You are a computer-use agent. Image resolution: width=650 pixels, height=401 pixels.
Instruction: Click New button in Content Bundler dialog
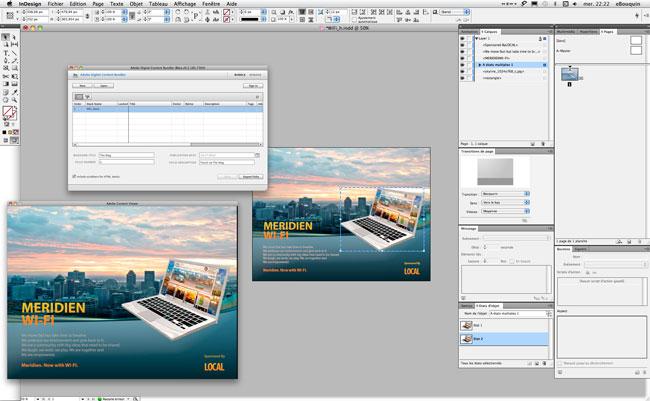point(82,86)
